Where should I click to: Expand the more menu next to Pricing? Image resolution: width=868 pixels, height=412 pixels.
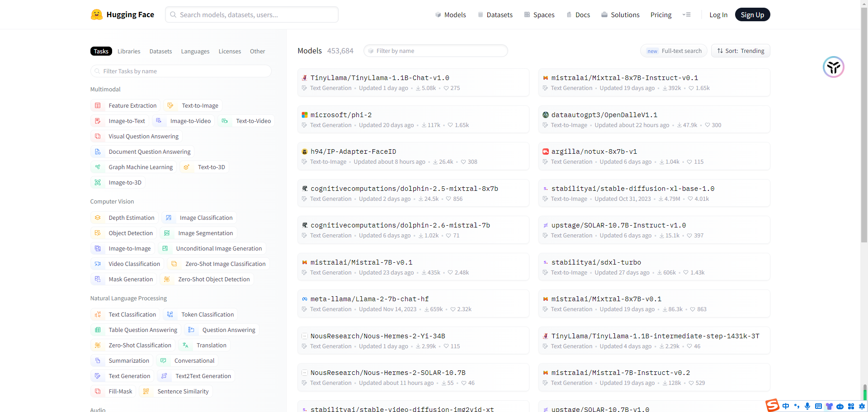(686, 14)
